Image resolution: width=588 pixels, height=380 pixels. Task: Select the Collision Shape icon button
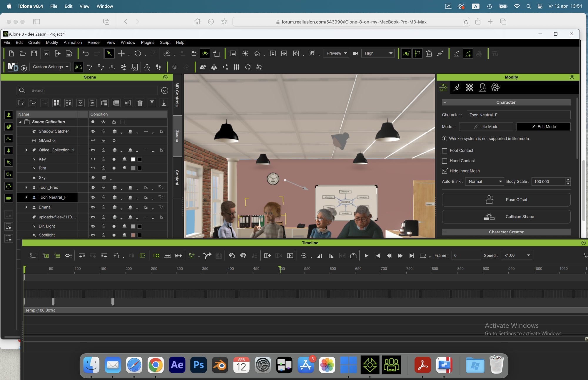[490, 216]
